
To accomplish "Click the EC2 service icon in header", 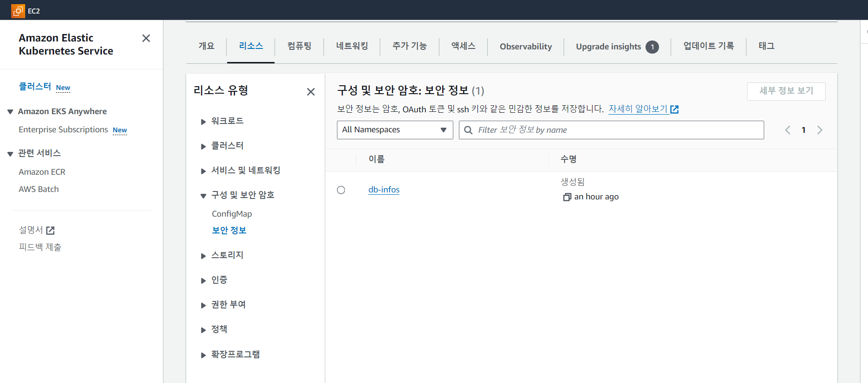I will tap(18, 11).
